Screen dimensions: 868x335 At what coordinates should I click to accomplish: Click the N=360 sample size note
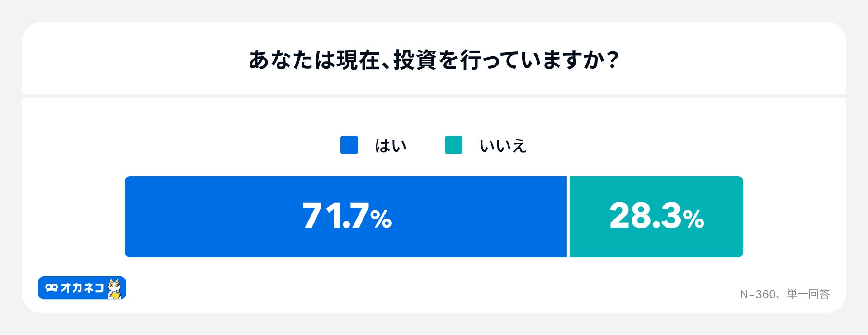tap(758, 294)
